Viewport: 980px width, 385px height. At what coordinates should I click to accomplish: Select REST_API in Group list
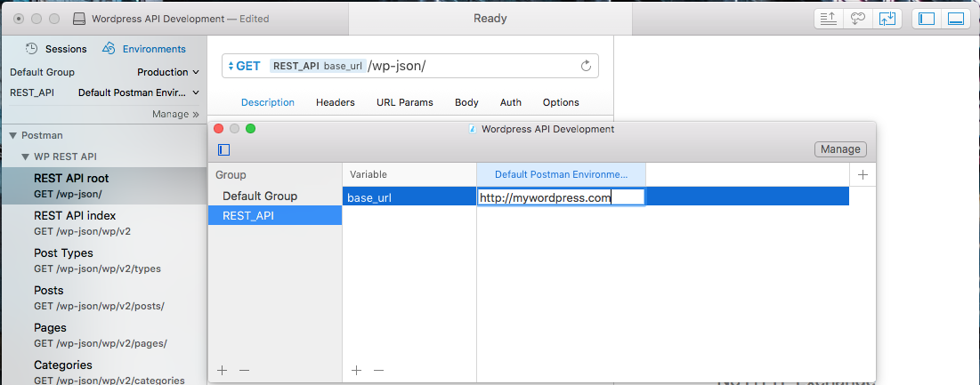(275, 216)
